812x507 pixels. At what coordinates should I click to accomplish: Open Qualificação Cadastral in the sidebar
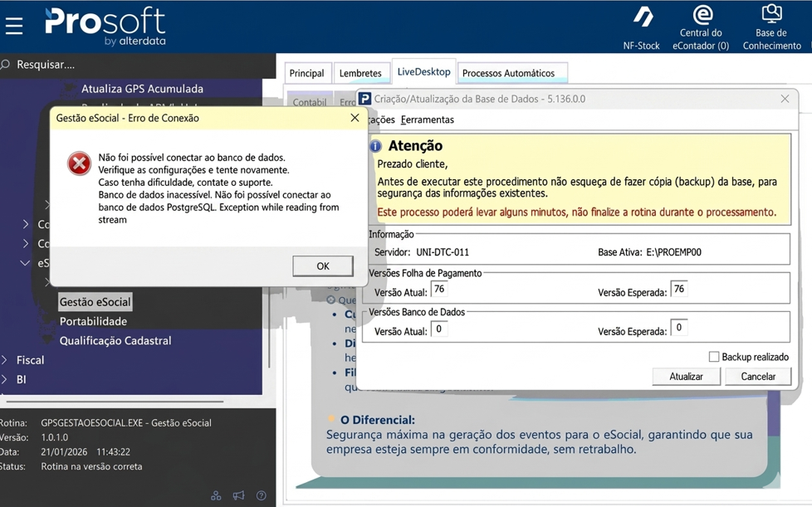point(115,340)
